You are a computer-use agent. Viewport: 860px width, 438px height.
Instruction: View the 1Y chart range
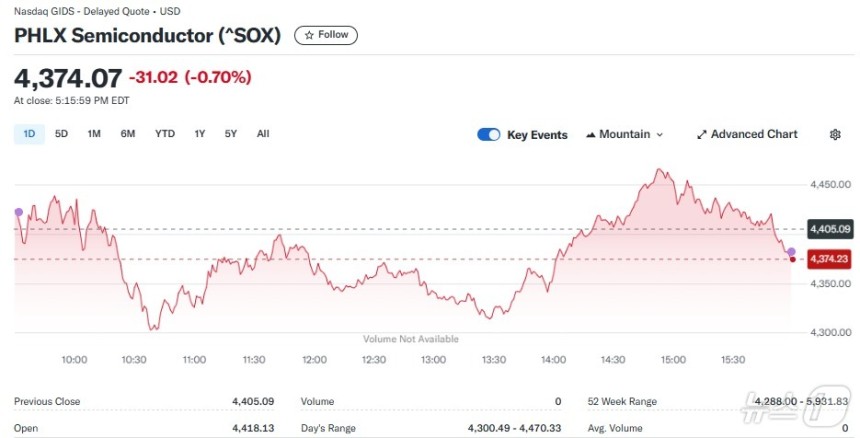(x=200, y=134)
